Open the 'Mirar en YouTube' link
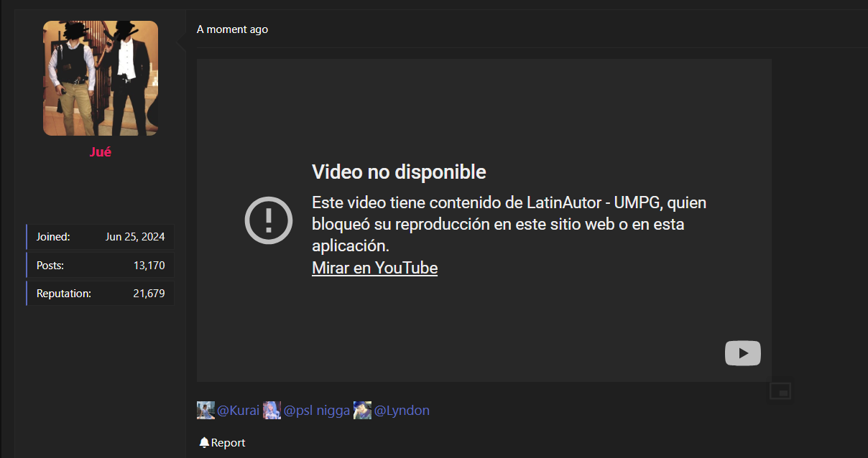Screen dimensions: 868x458 tap(374, 268)
